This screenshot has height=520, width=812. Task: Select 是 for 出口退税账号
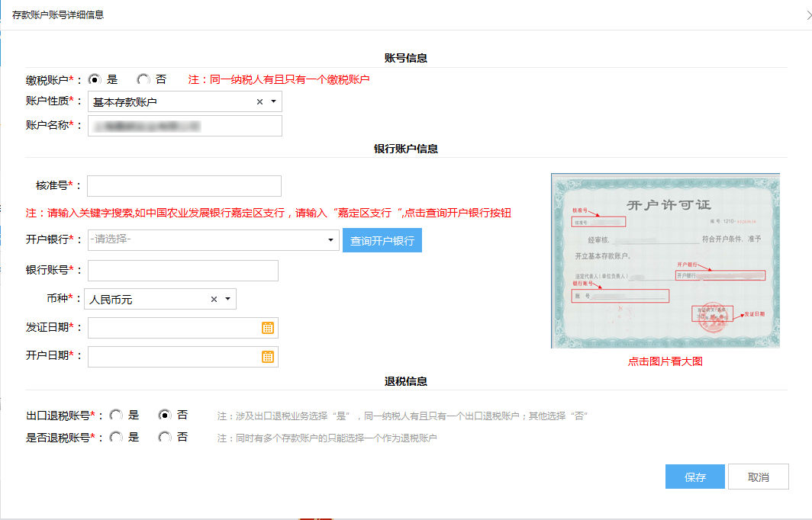pos(115,414)
